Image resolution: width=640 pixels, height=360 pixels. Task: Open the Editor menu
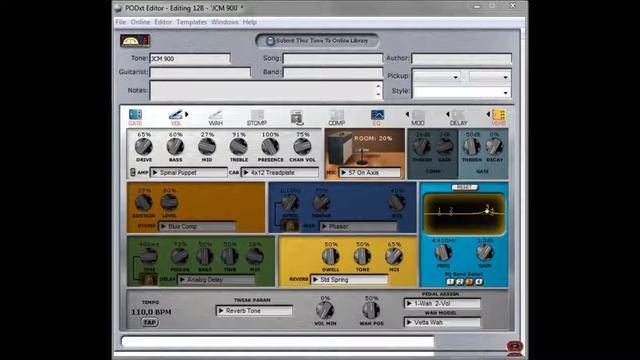[163, 22]
